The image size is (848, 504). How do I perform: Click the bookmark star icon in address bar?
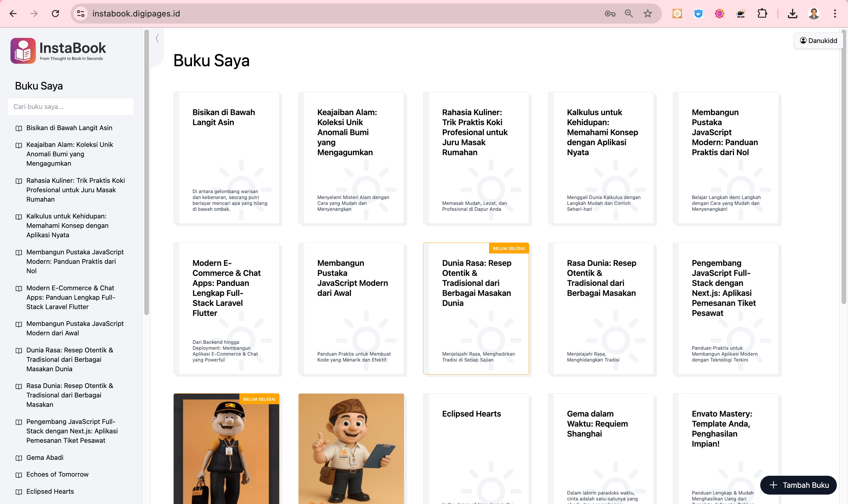coord(647,14)
